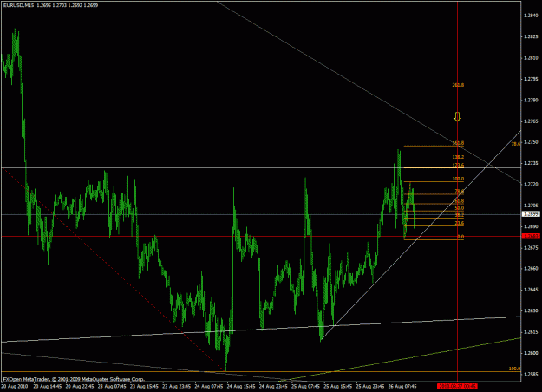Click the 23 Aug 23:45 time label

click(x=177, y=386)
